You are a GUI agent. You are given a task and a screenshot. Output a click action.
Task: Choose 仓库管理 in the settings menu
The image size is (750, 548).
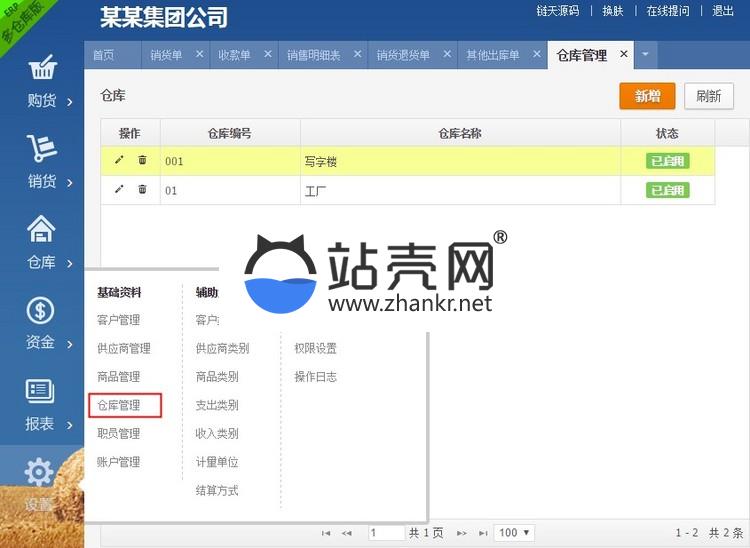[x=118, y=405]
